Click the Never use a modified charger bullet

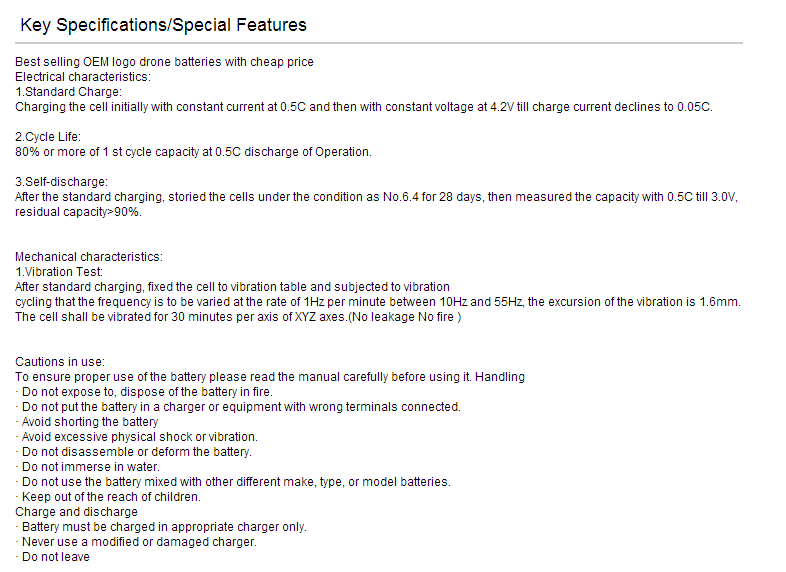[x=136, y=542]
